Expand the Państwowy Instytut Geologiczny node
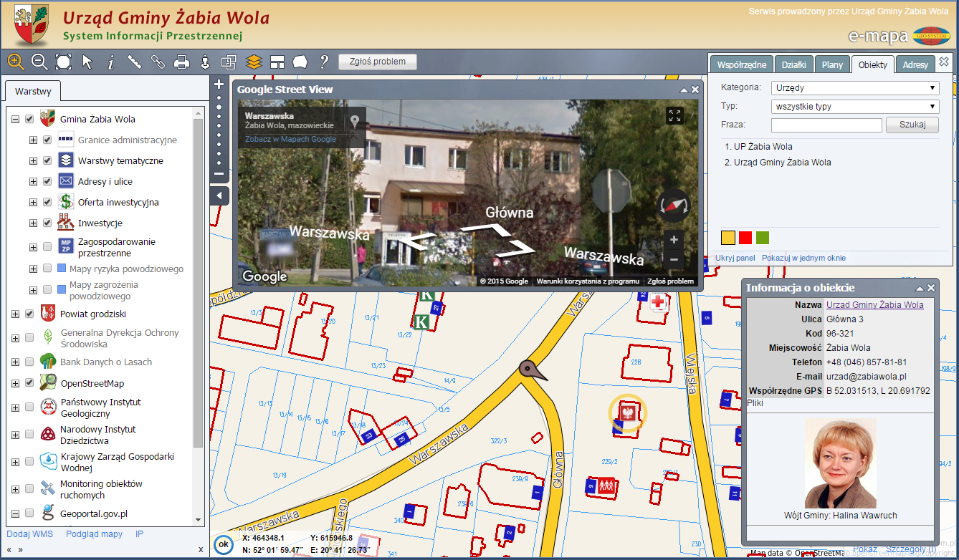Screen dimensions: 959x560 [15, 407]
